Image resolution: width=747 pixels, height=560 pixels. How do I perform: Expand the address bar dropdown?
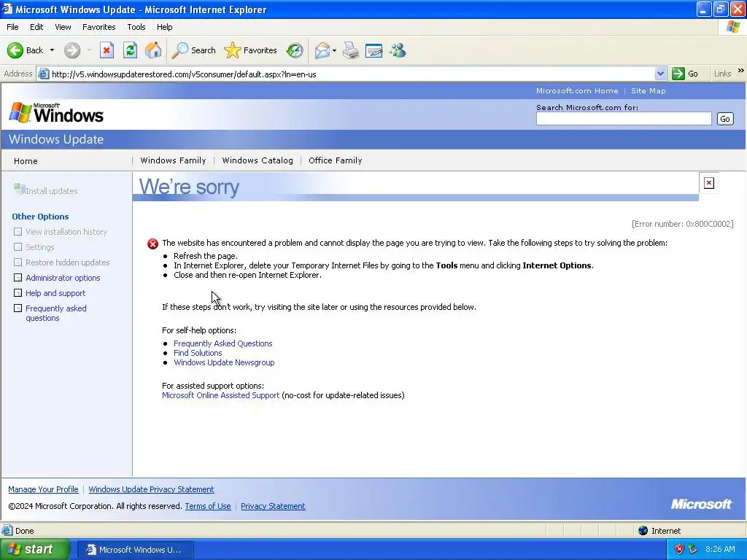[660, 74]
